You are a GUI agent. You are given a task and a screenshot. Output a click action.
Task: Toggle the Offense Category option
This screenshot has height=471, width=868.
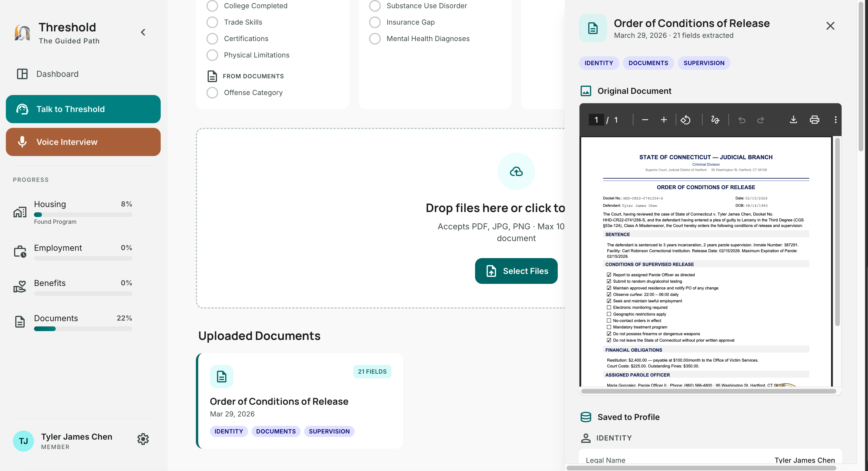[212, 93]
